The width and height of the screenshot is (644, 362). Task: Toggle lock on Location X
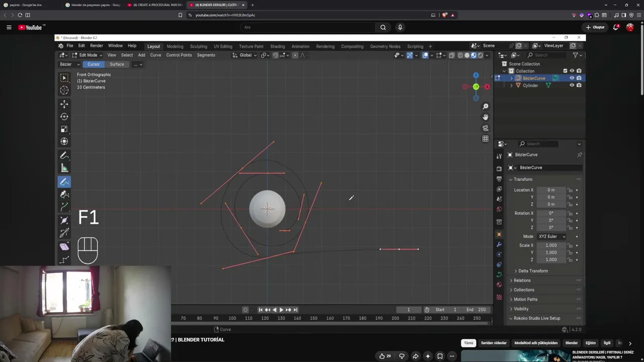(570, 190)
